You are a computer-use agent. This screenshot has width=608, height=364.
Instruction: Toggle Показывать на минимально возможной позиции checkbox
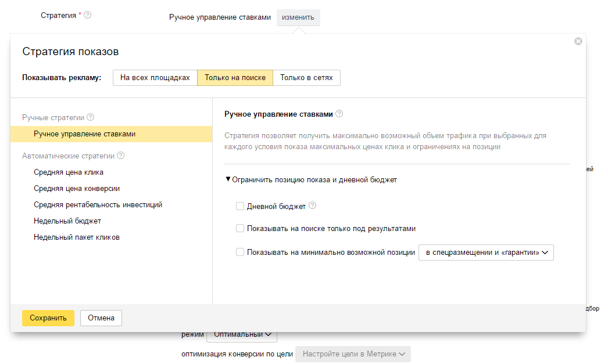[240, 253]
